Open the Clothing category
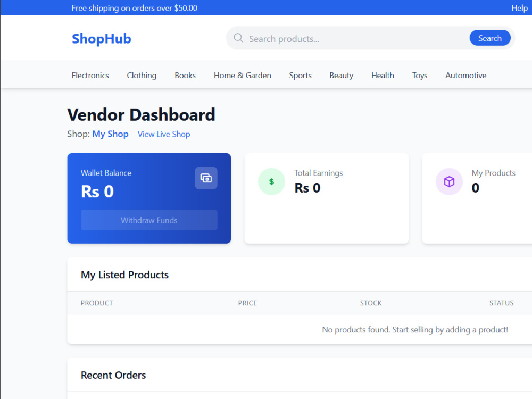532x399 pixels. coord(142,76)
